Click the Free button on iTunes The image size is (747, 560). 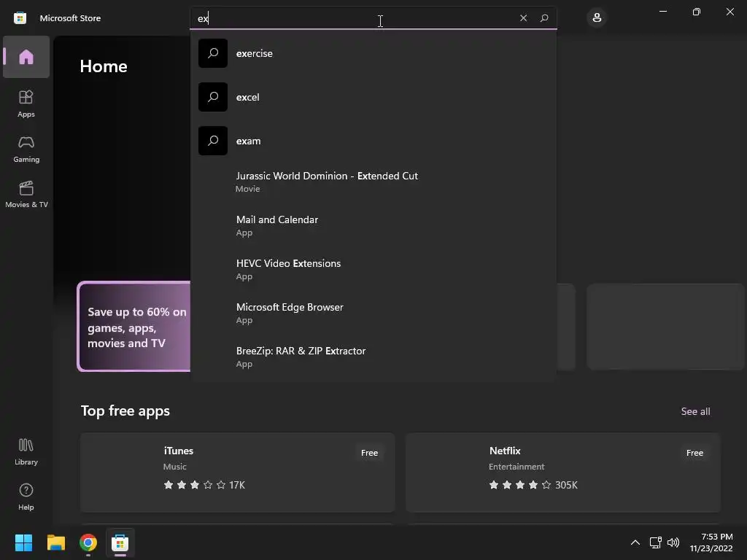tap(369, 453)
